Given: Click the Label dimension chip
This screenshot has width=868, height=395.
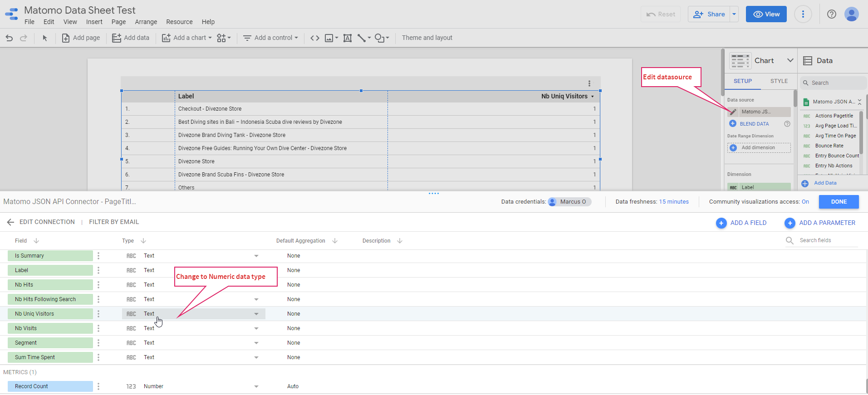Looking at the screenshot, I should [759, 187].
